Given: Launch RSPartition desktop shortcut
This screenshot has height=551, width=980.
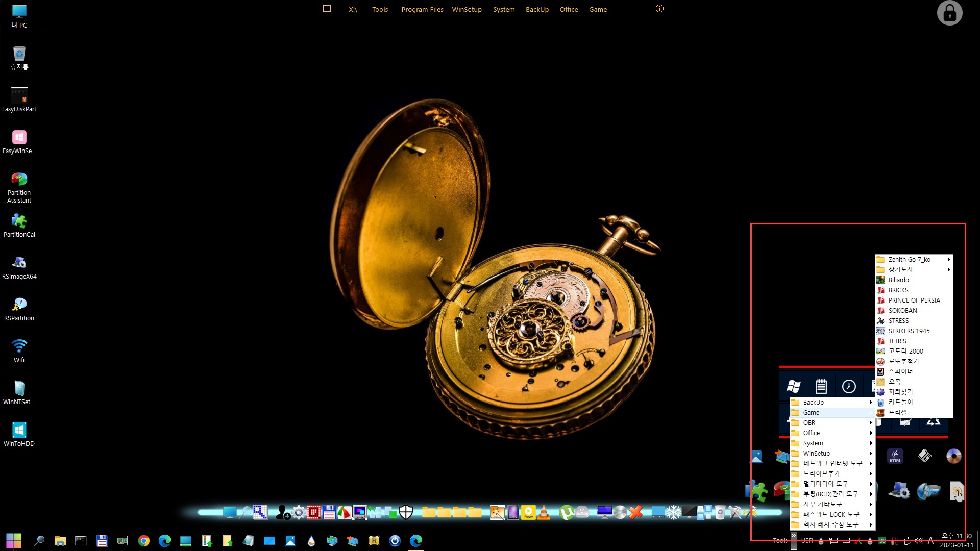Looking at the screenshot, I should tap(19, 309).
